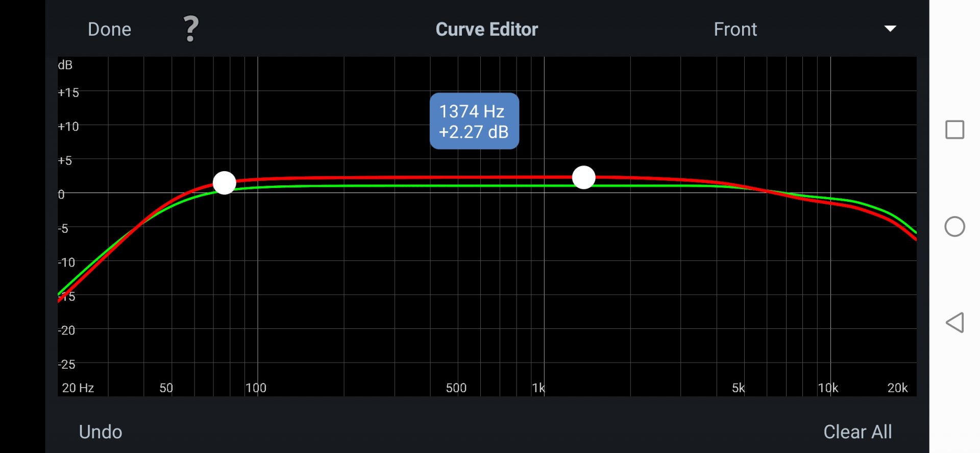Tap the 1k frequency axis label
Viewport: 980px width, 453px height.
(538, 388)
